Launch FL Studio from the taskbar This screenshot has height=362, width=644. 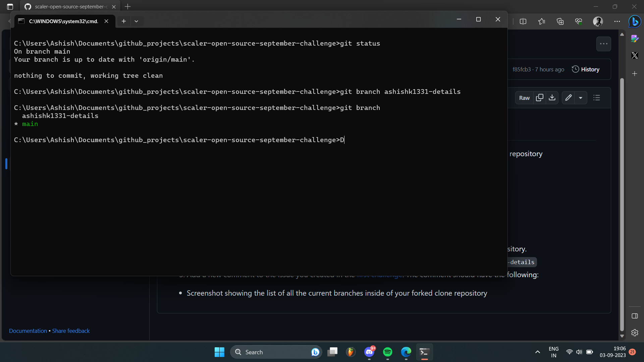(351, 352)
